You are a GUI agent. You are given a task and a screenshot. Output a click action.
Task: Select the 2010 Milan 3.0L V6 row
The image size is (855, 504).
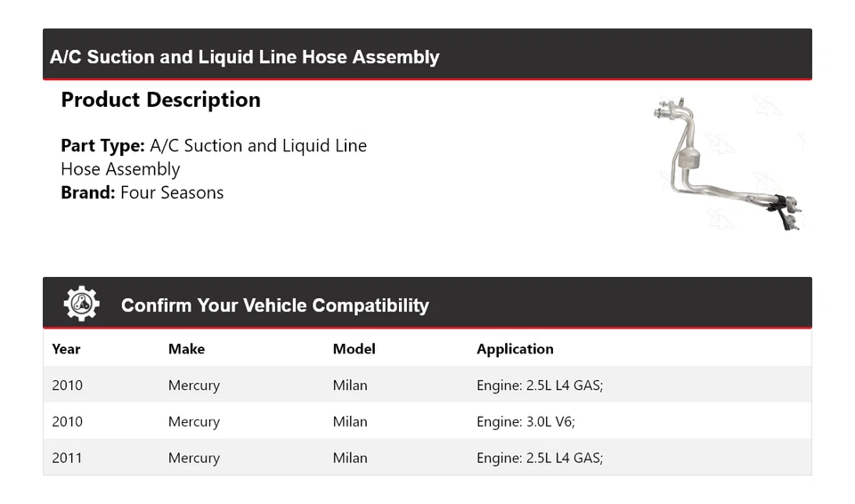pyautogui.click(x=427, y=422)
